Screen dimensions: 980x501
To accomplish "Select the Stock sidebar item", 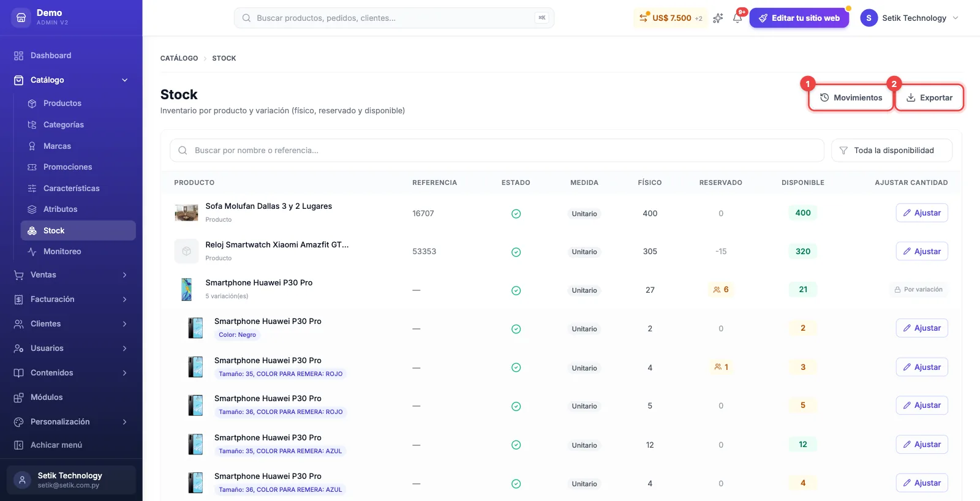I will (78, 230).
